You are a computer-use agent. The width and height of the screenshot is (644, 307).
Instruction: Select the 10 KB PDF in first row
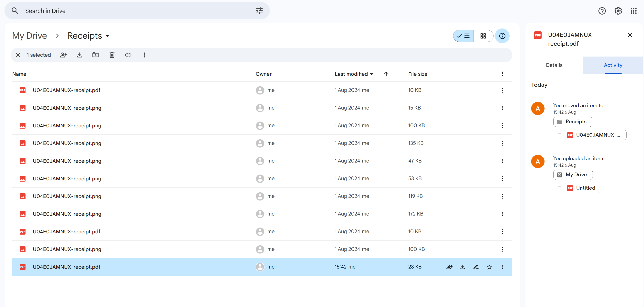click(x=262, y=90)
